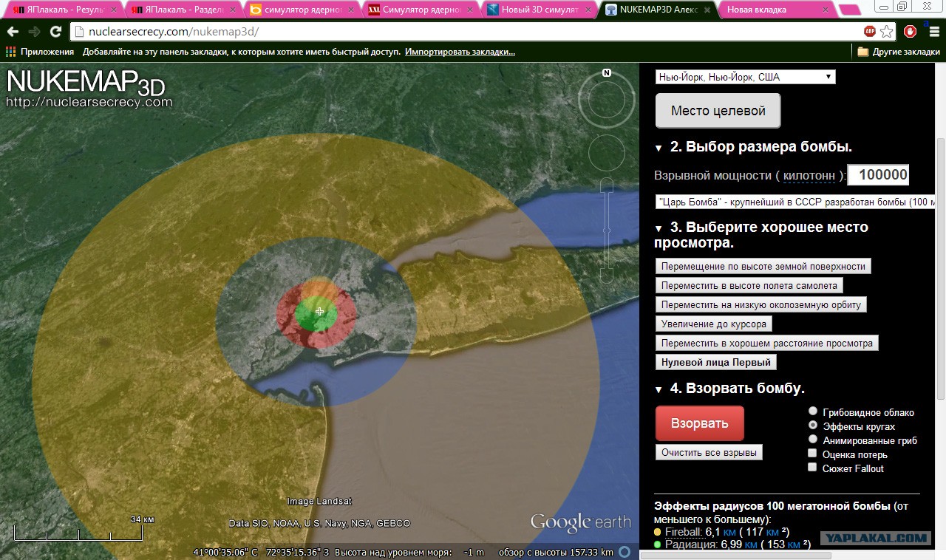Open the Нью-Йорк, США city dropdown

point(745,77)
